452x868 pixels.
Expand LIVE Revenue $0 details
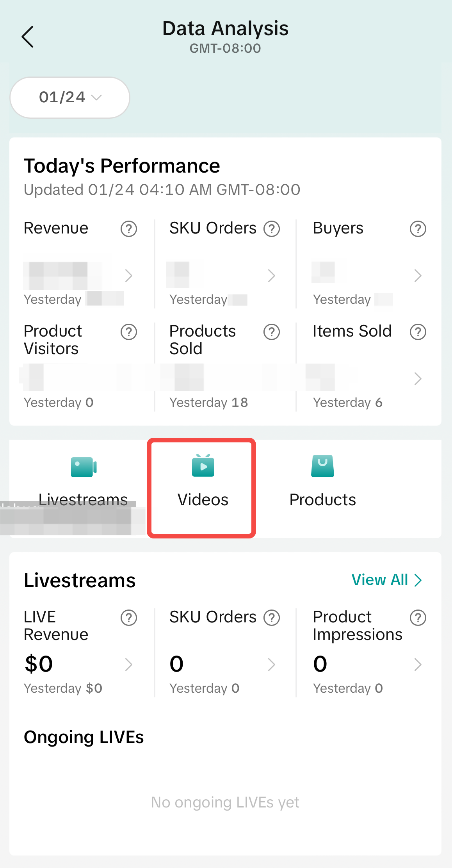[x=129, y=665]
